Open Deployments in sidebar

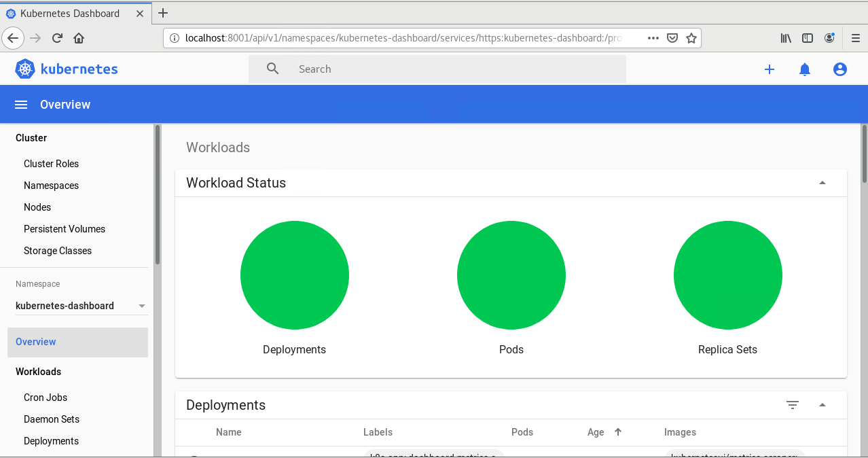click(51, 441)
